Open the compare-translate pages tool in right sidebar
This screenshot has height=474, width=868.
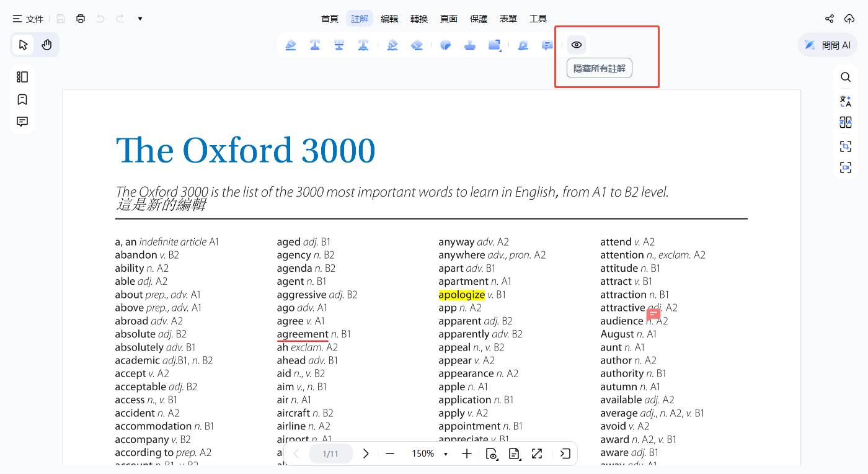point(846,123)
